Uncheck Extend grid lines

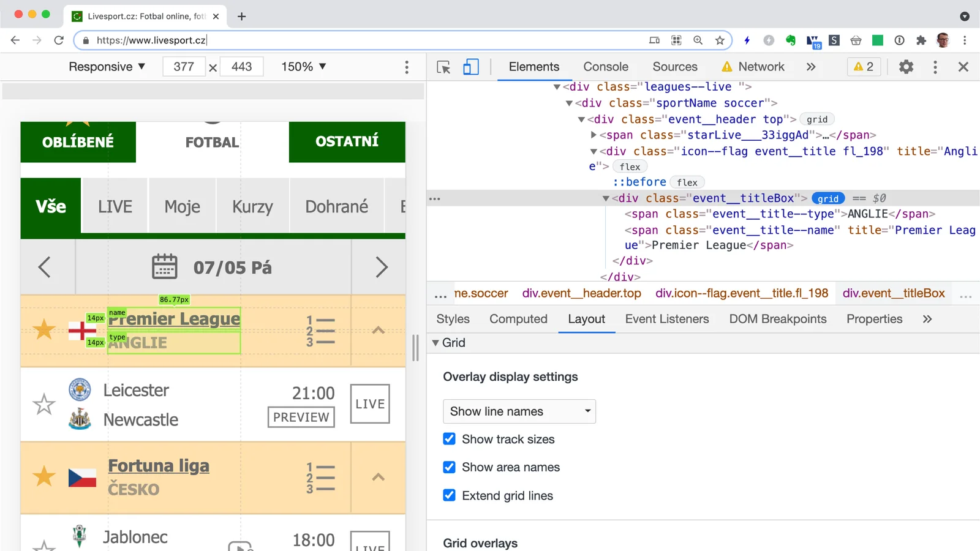[x=449, y=495]
